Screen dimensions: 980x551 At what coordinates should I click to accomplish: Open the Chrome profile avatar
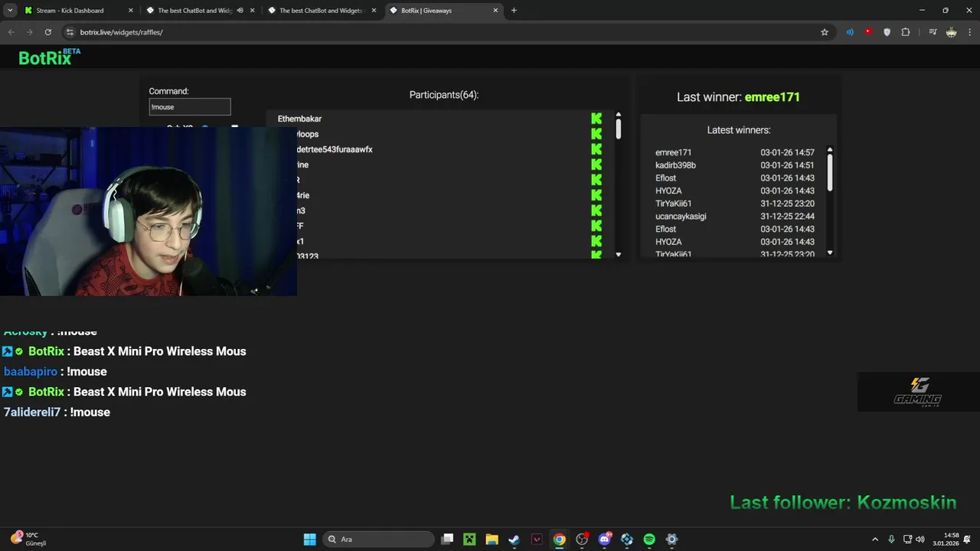click(x=951, y=32)
